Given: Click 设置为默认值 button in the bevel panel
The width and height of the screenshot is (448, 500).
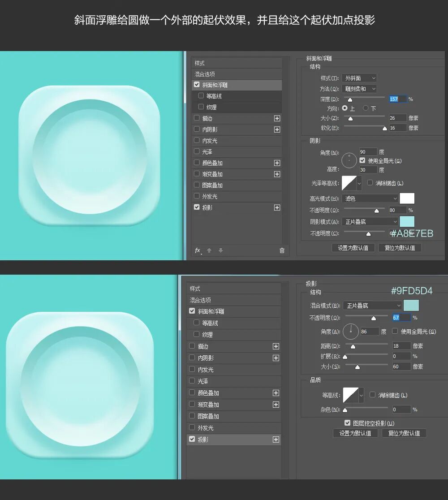Looking at the screenshot, I should (x=353, y=248).
